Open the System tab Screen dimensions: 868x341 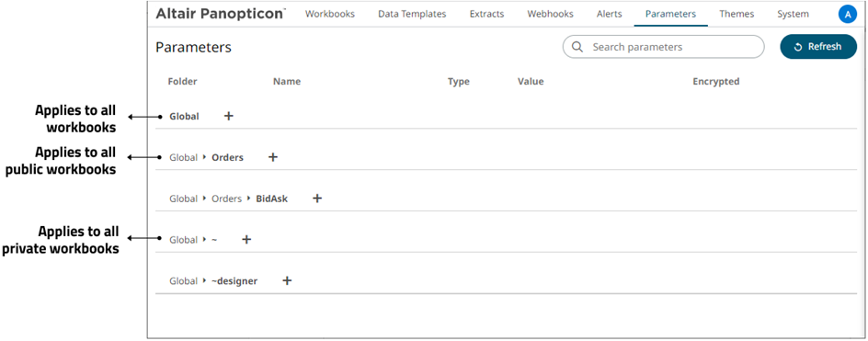click(793, 15)
